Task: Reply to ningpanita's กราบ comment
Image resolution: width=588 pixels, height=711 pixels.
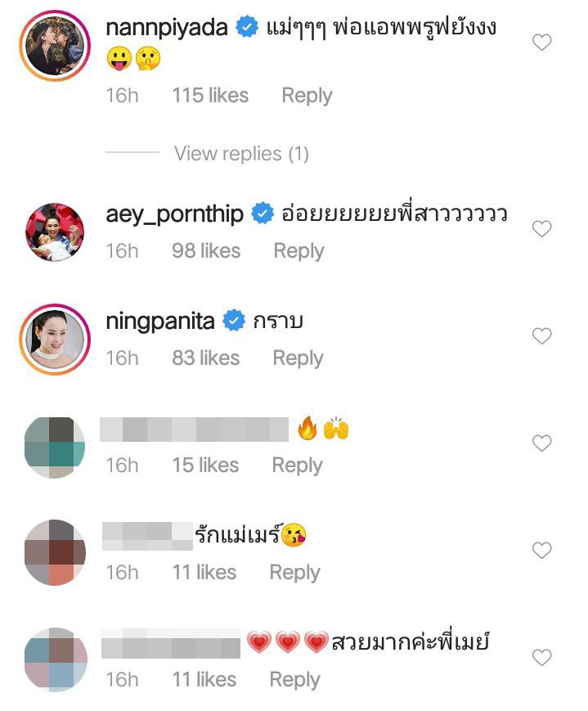Action: pyautogui.click(x=298, y=358)
